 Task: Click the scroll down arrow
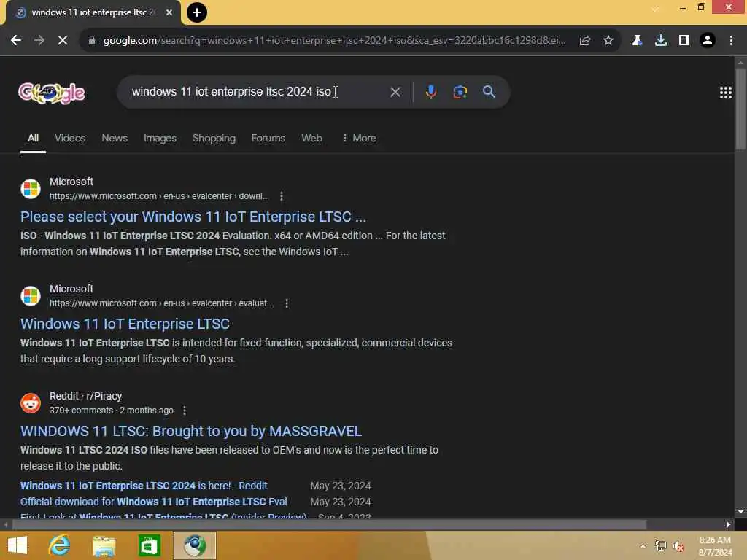click(740, 512)
